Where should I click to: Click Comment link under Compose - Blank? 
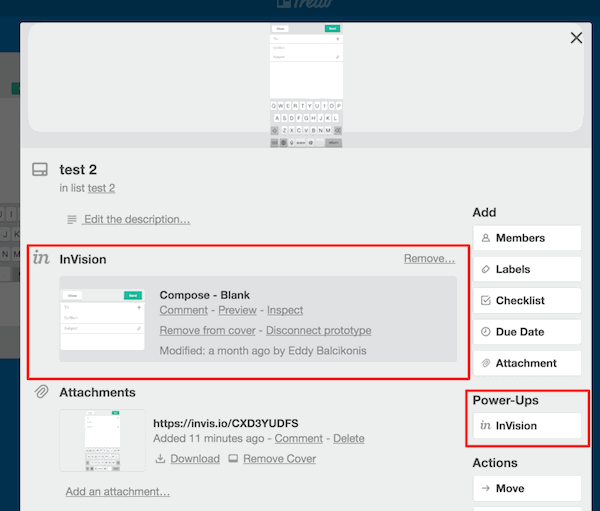[x=183, y=310]
